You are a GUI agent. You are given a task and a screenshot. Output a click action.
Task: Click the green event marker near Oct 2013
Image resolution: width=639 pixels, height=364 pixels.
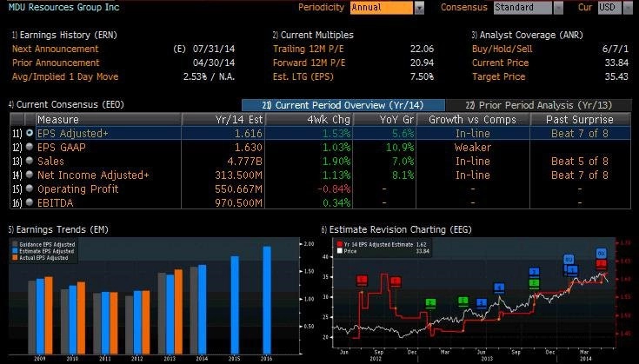click(535, 283)
